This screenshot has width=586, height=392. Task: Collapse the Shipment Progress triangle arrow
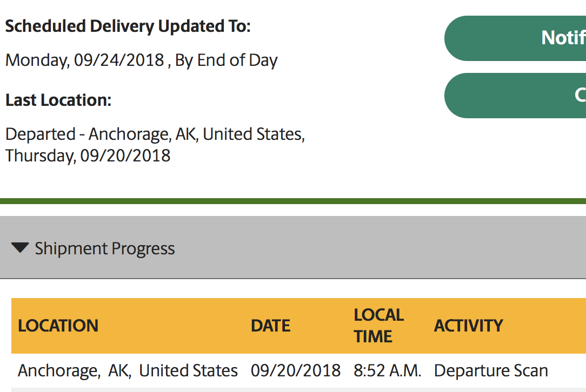coord(20,248)
